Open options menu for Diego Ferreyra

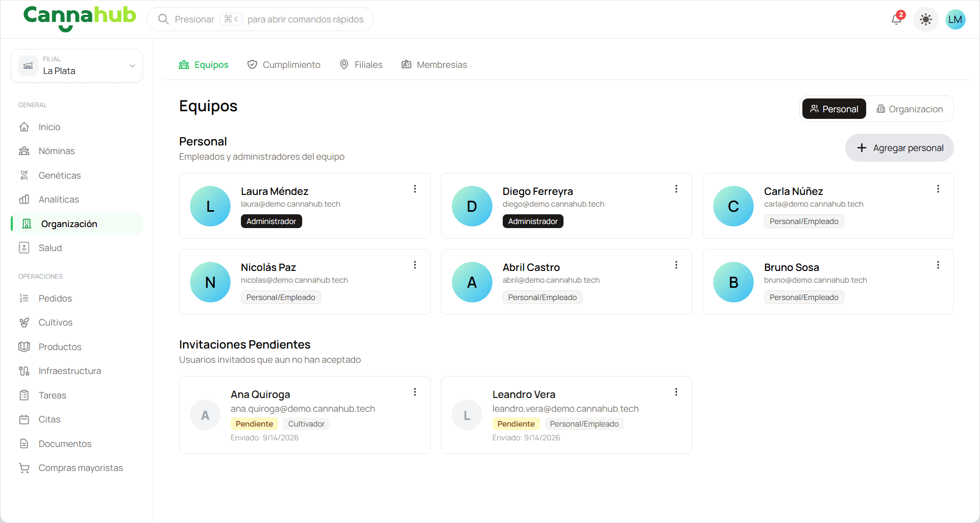coord(676,189)
